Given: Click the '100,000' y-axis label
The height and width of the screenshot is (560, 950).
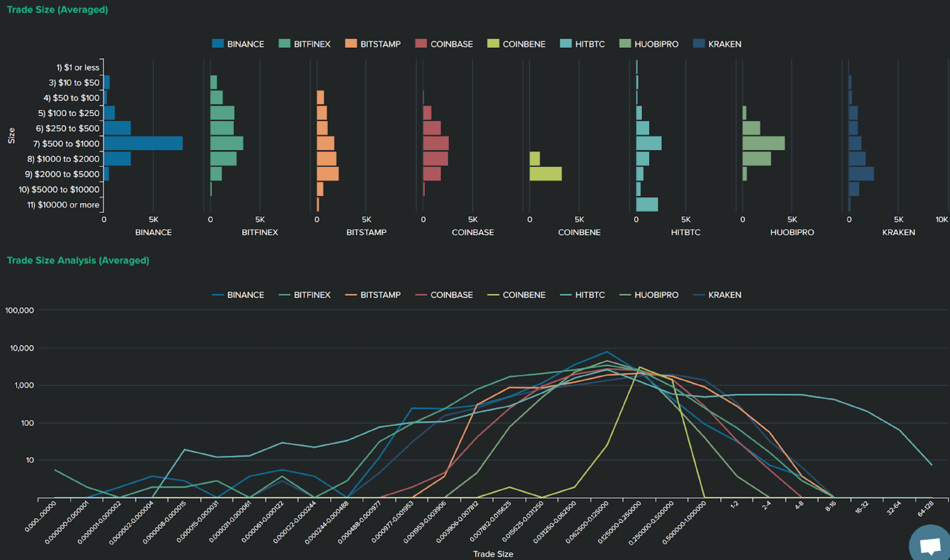Looking at the screenshot, I should click(x=20, y=311).
